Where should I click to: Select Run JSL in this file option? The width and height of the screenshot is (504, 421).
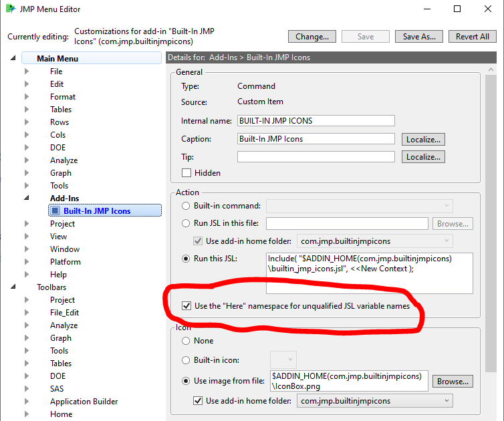[x=186, y=223]
